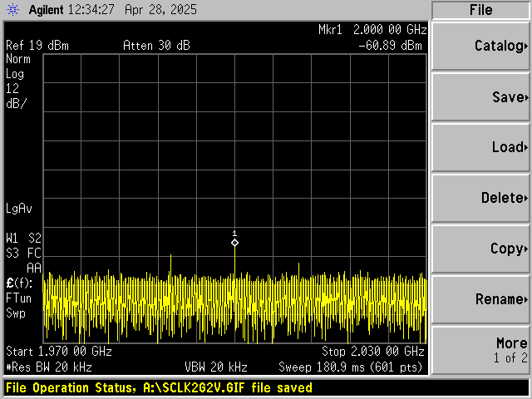The height and width of the screenshot is (399, 532).
Task: Go to More 1 of 2 softkey page
Action: (x=480, y=350)
